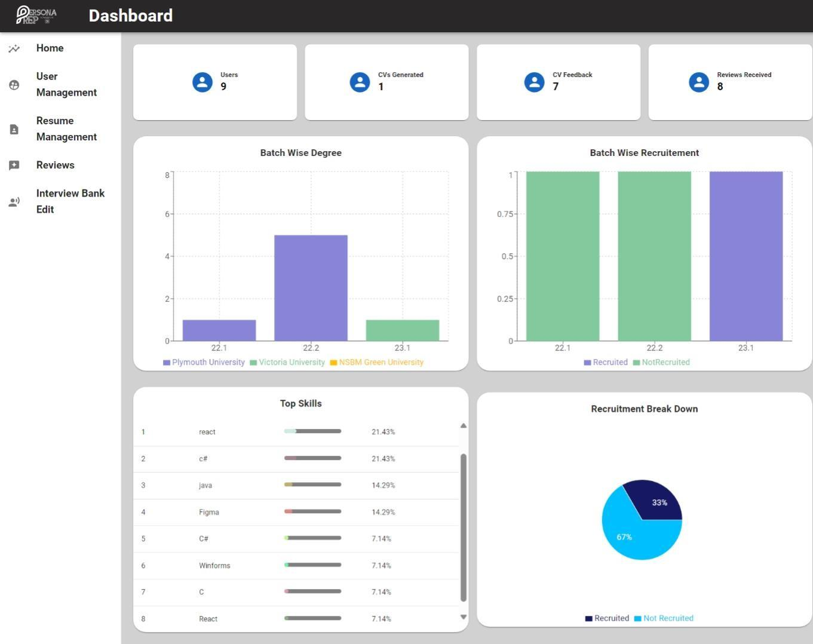Click the CVs Generated avatar icon

click(x=360, y=82)
